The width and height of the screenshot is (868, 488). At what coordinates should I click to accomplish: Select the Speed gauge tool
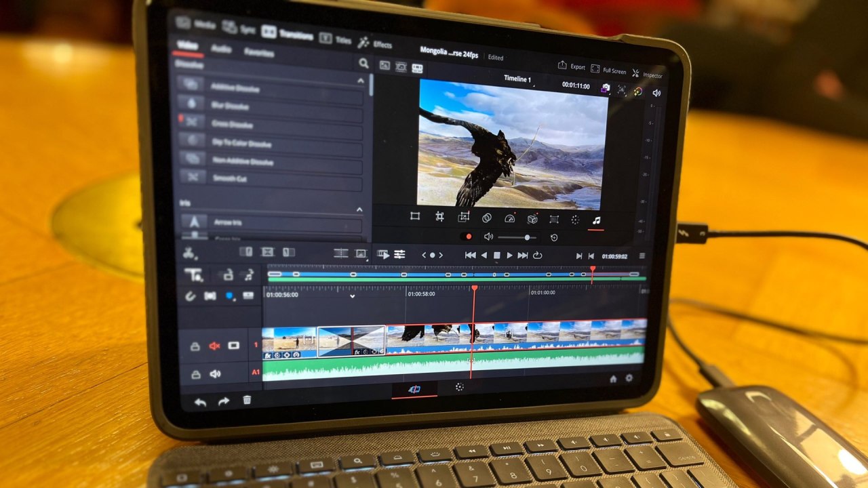click(510, 218)
